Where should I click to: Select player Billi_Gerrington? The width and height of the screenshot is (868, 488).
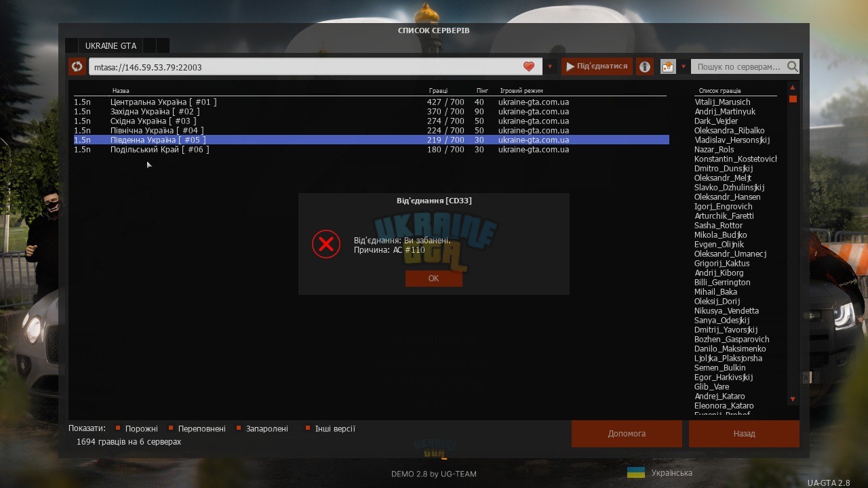[722, 282]
